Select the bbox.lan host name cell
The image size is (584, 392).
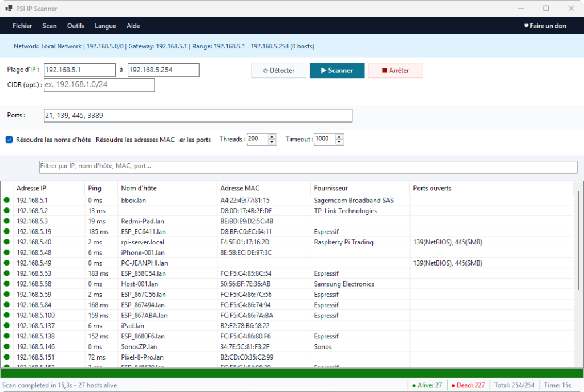point(133,200)
